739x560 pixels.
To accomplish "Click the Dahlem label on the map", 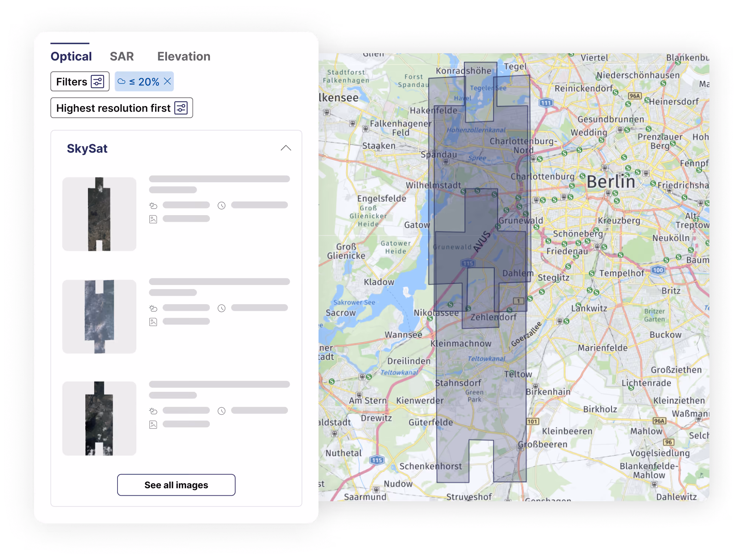I will pos(518,273).
